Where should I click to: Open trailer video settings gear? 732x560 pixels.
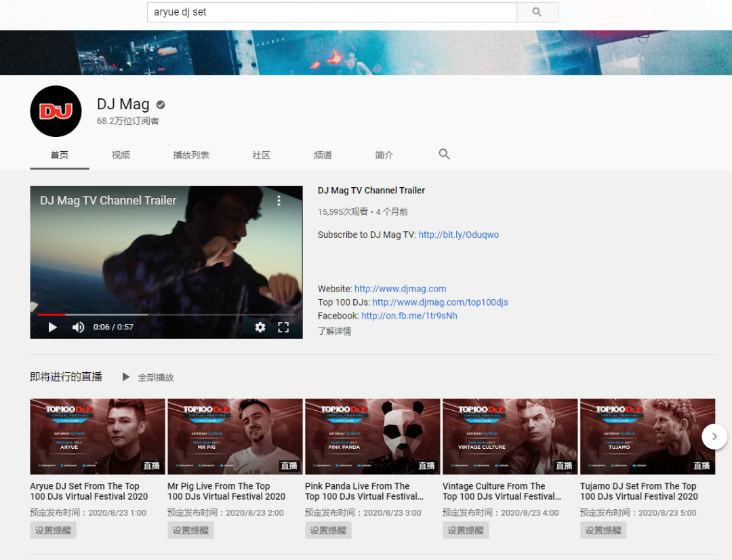click(260, 327)
